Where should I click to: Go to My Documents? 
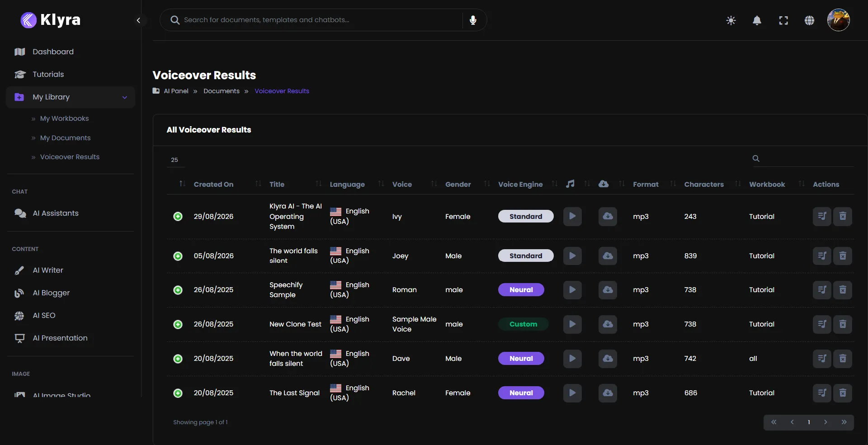[x=65, y=138]
